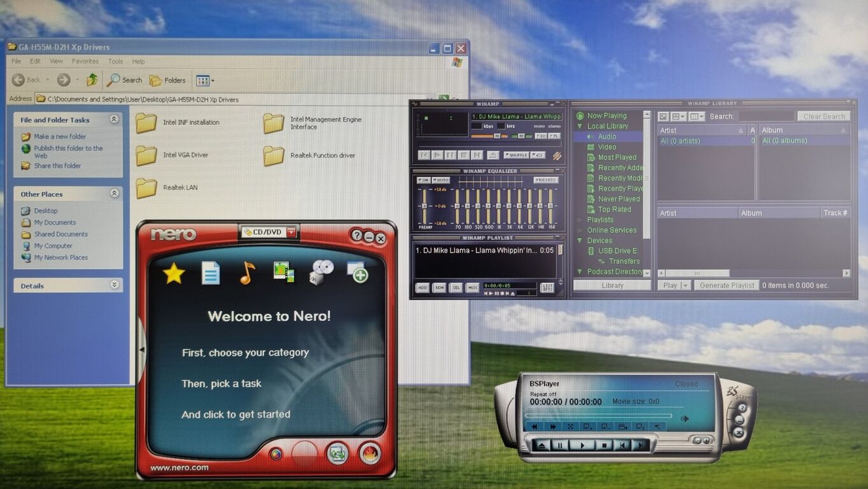Toggle the Winamp equalizer ON button

pyautogui.click(x=423, y=180)
